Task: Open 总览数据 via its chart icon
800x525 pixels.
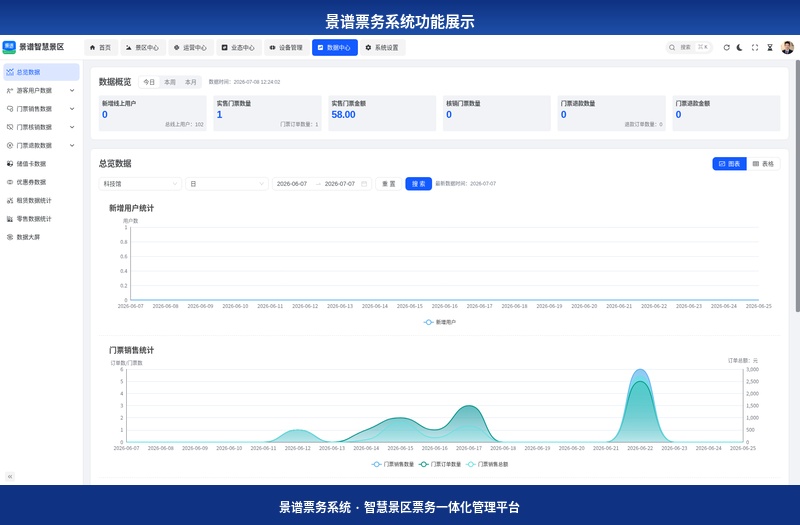Action: pos(10,72)
